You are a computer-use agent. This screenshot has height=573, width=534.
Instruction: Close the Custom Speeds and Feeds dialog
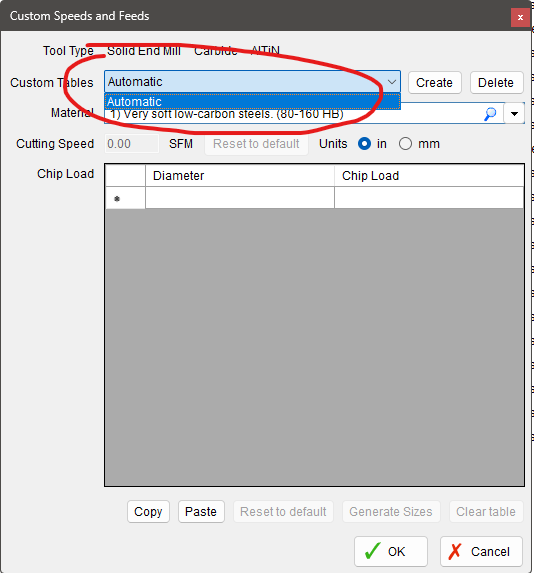[x=520, y=17]
